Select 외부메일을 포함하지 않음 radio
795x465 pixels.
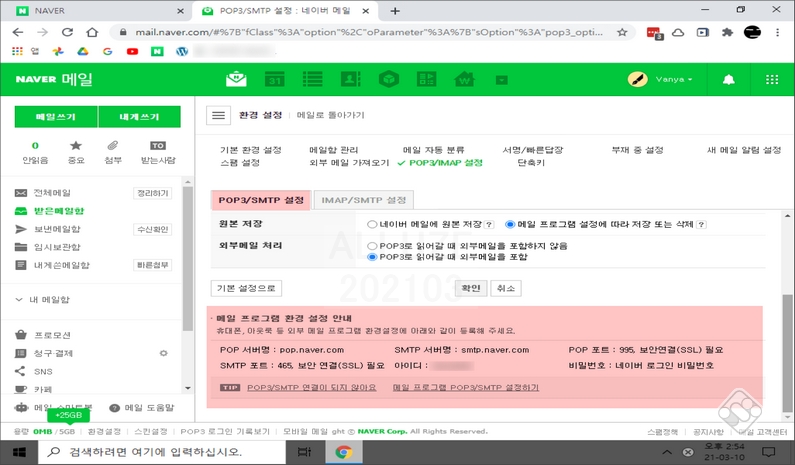(x=372, y=246)
